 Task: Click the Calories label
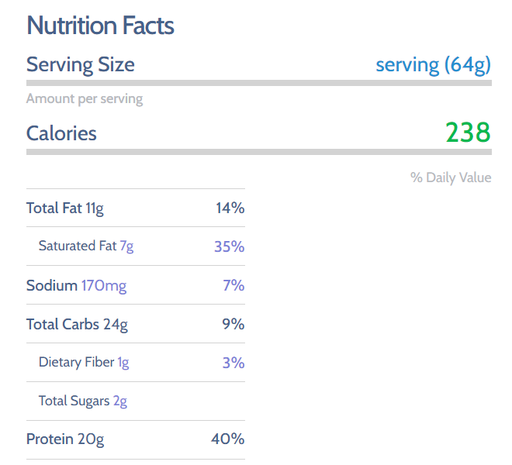coord(61,133)
